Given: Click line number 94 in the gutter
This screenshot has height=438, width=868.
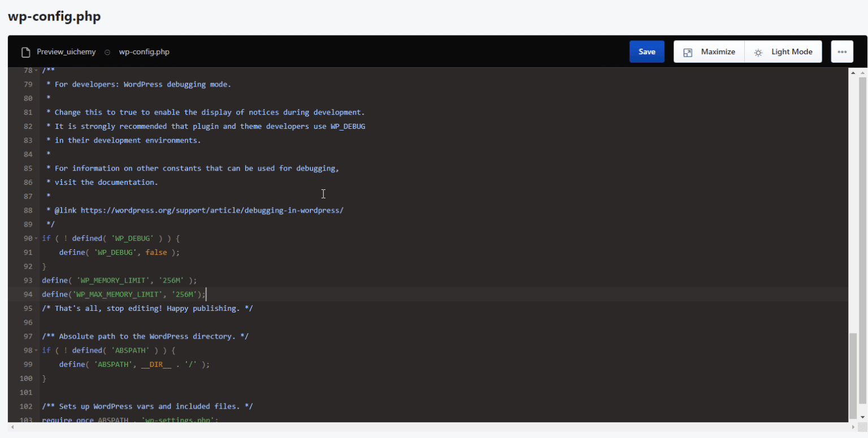Looking at the screenshot, I should pyautogui.click(x=28, y=294).
